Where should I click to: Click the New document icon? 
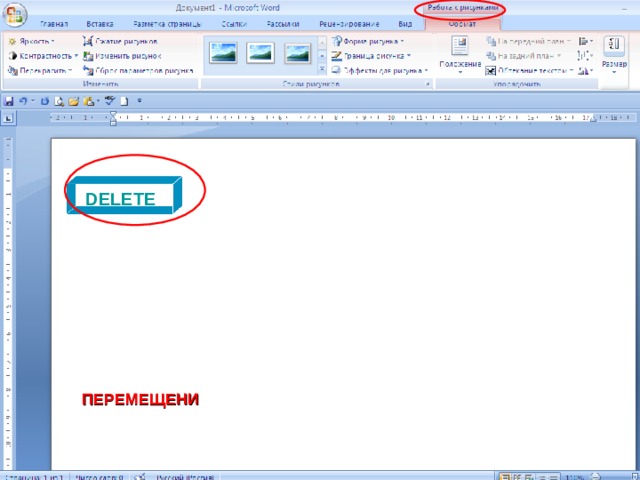click(124, 101)
